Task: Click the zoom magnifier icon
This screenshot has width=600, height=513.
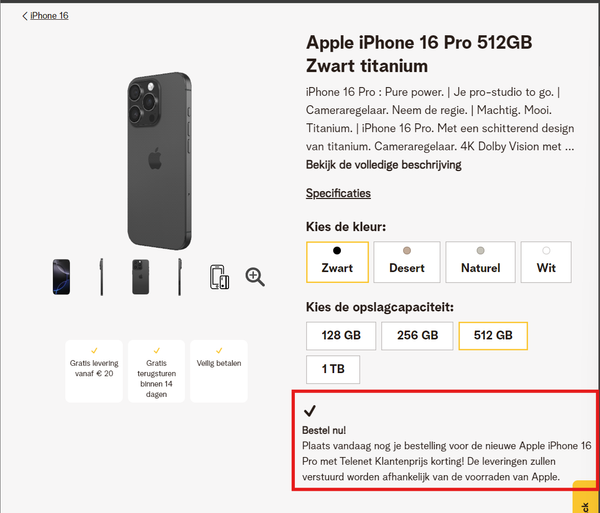Action: point(255,277)
